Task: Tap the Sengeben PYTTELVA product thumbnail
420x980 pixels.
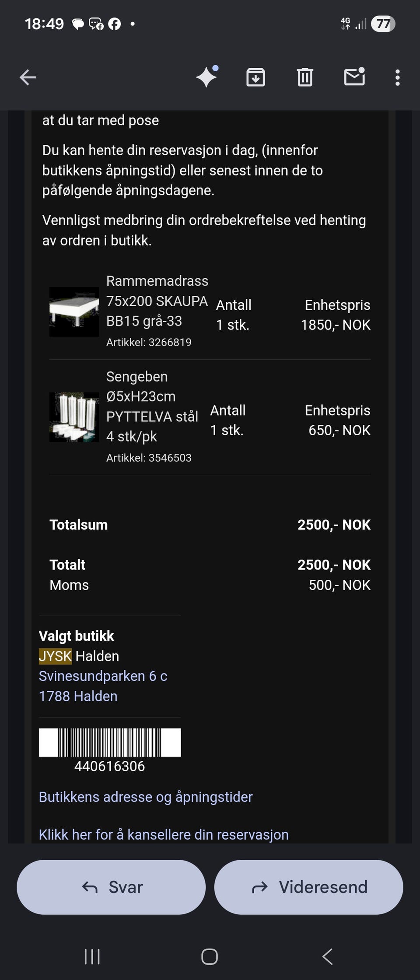Action: point(74,417)
